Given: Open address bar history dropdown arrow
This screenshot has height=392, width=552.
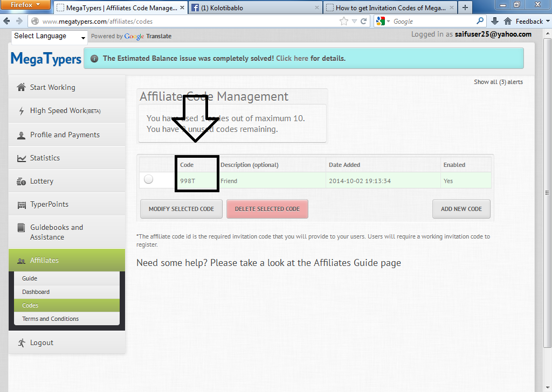Looking at the screenshot, I should pyautogui.click(x=354, y=22).
